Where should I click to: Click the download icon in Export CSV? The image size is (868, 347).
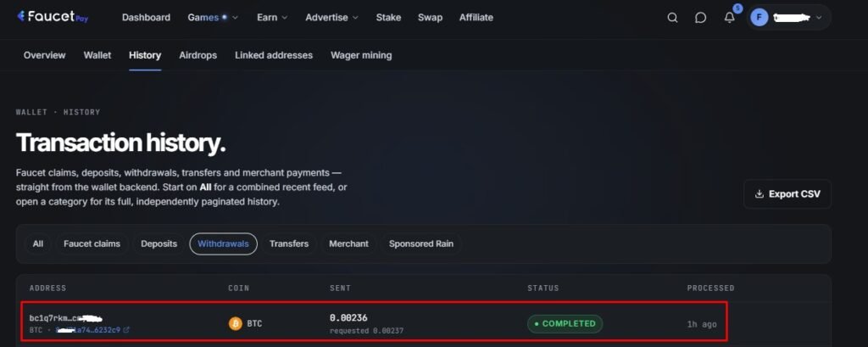(x=759, y=194)
